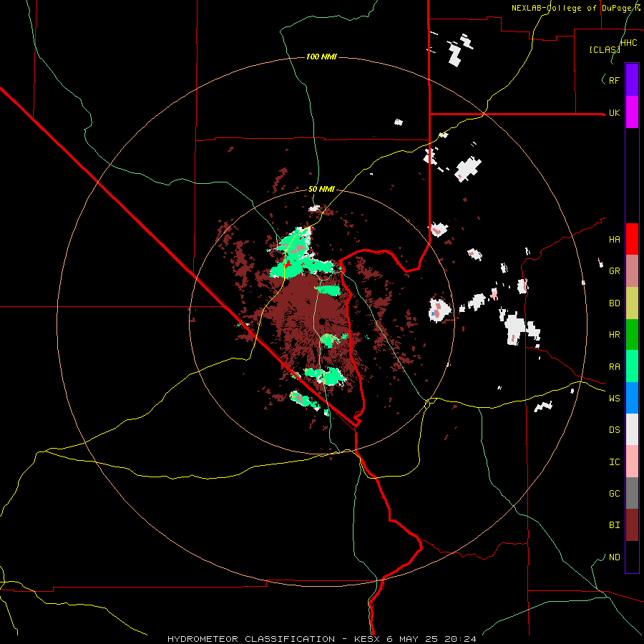
Task: Click the 6 MAY 25 date text
Action: click(x=412, y=639)
